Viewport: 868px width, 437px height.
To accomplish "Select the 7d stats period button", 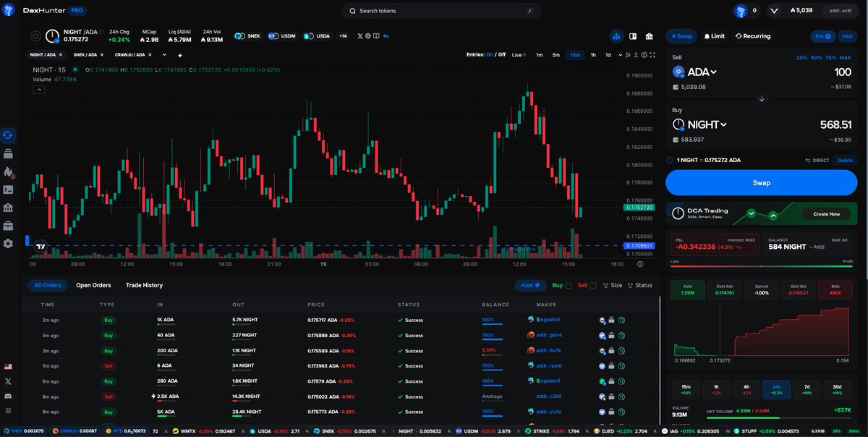I will pos(807,389).
